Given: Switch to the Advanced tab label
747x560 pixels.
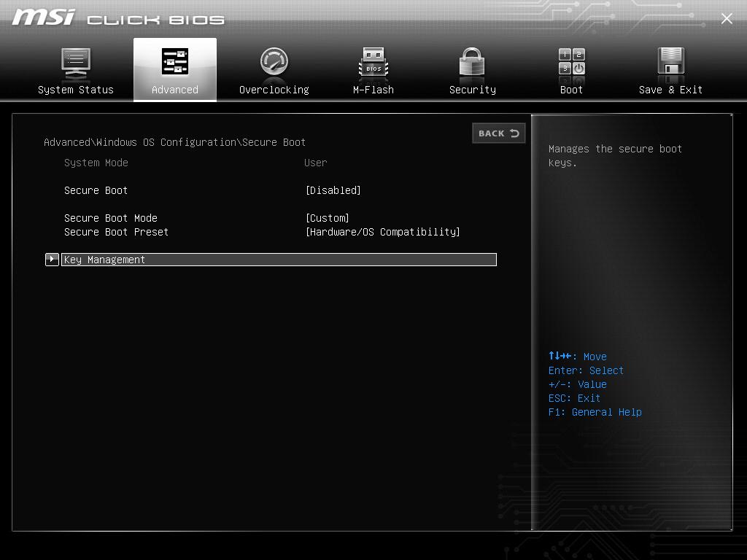Looking at the screenshot, I should click(x=175, y=90).
